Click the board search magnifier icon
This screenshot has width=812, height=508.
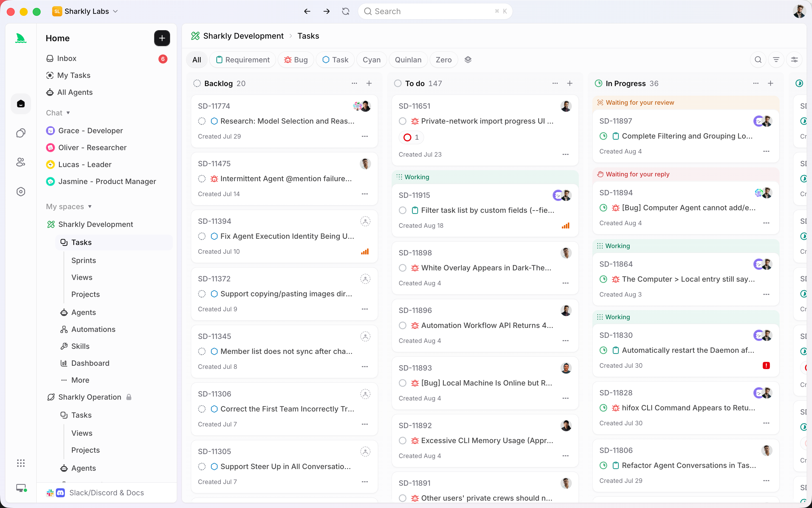pyautogui.click(x=758, y=60)
